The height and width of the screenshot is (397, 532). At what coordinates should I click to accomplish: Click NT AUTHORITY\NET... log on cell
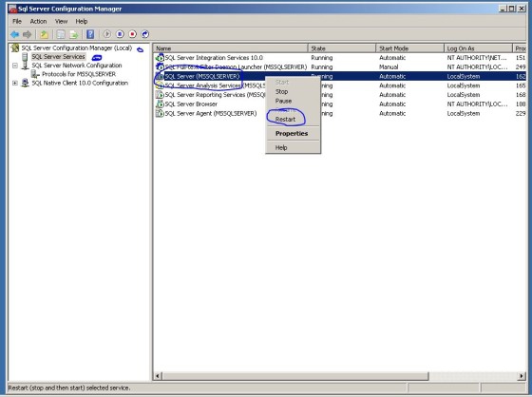[x=477, y=58]
